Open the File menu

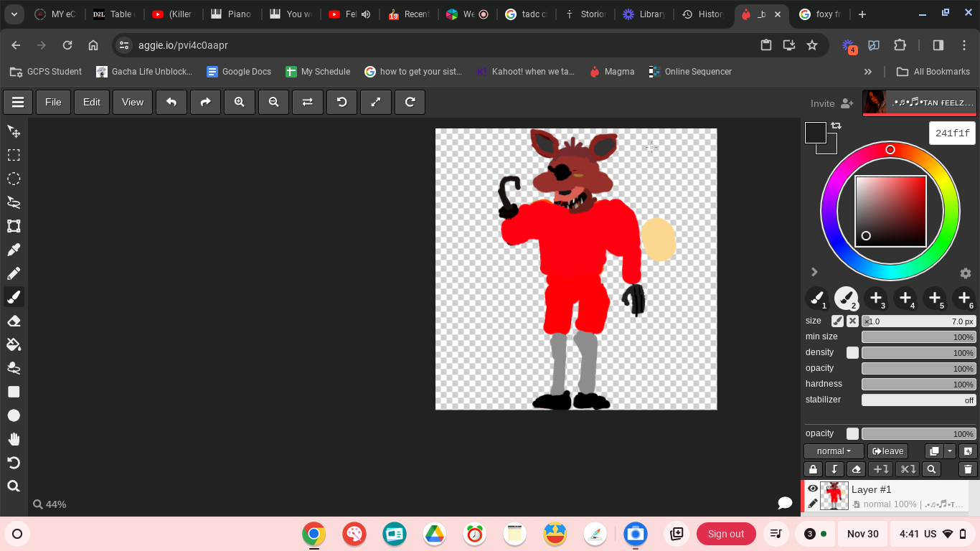[x=53, y=102]
